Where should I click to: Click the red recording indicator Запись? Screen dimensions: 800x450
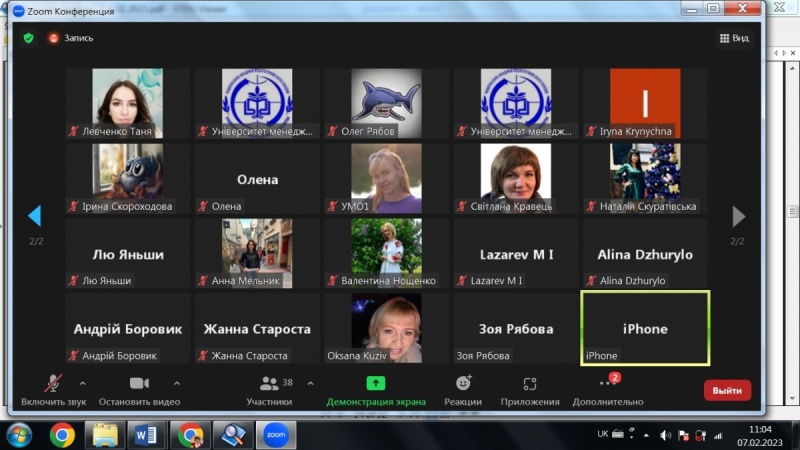(71, 38)
